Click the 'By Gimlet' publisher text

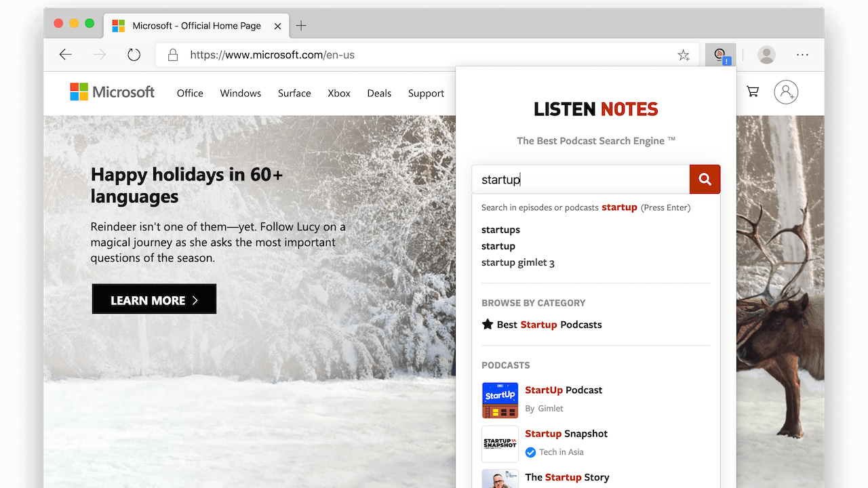click(544, 409)
